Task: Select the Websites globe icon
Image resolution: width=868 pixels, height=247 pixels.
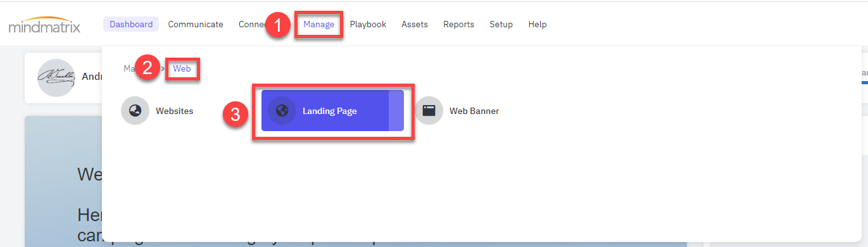Action: click(135, 111)
